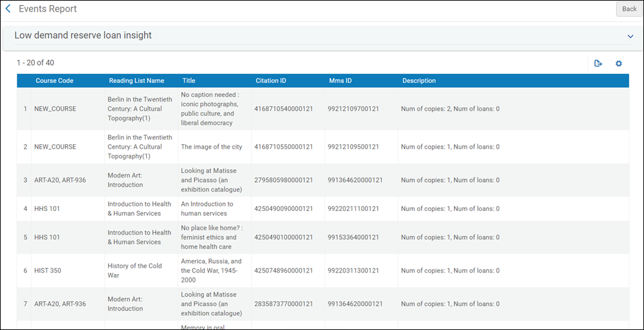This screenshot has height=330, width=644.
Task: Click Citation ID 4168710550000121
Action: [x=284, y=147]
